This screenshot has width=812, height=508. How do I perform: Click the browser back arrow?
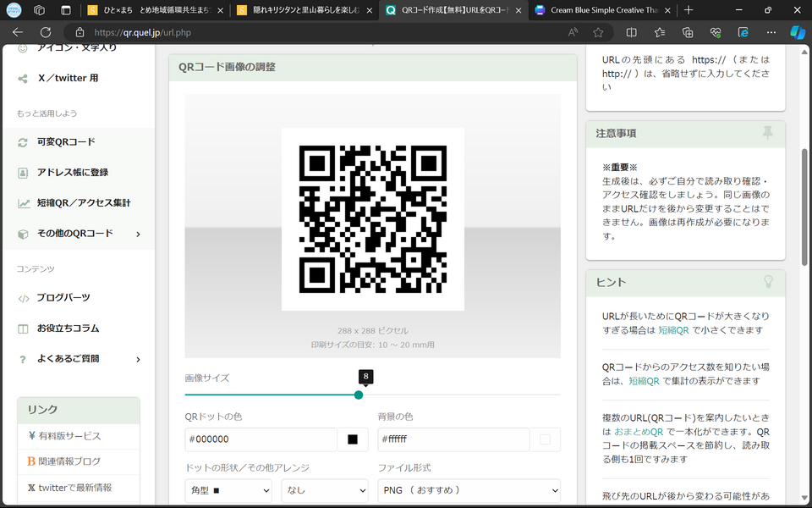[18, 32]
